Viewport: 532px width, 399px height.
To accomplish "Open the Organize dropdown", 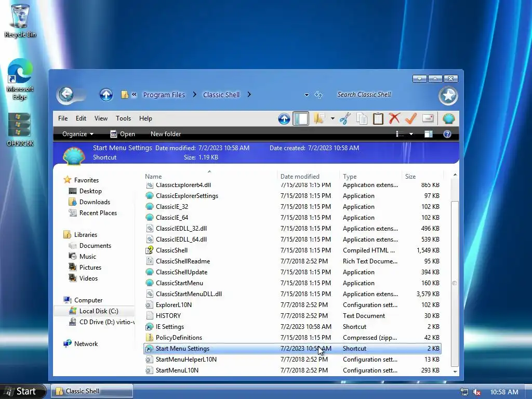I will pos(78,134).
